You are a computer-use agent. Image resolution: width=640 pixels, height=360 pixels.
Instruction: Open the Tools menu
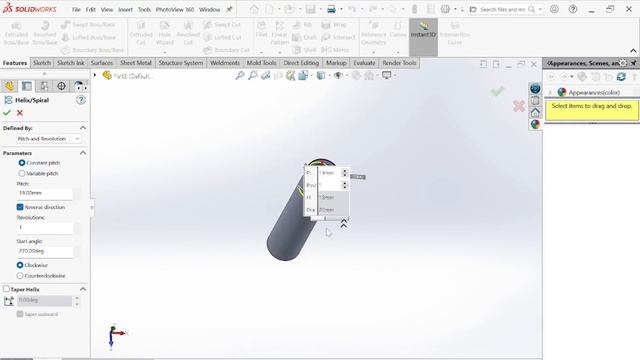coord(144,9)
